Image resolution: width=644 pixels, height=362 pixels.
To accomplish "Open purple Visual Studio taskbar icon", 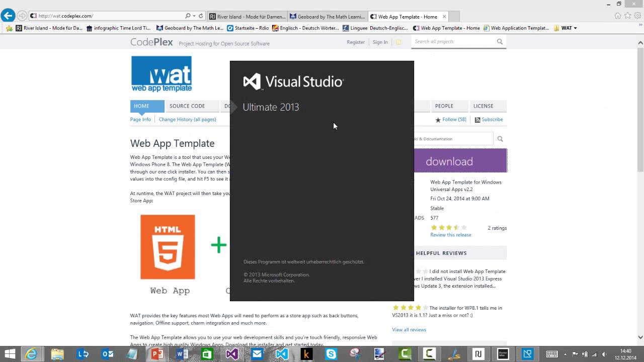I will coord(232,354).
